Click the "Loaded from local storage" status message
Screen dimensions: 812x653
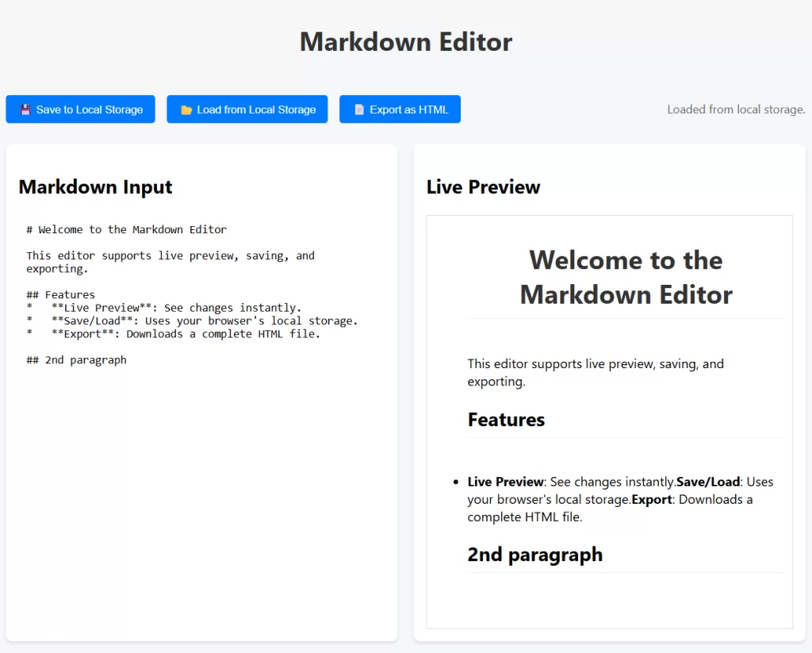736,109
